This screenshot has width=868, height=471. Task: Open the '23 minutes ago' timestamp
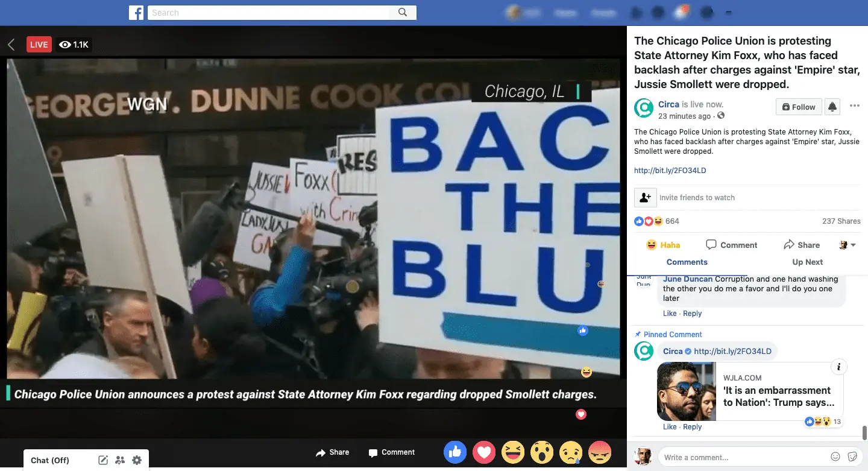[x=684, y=116]
